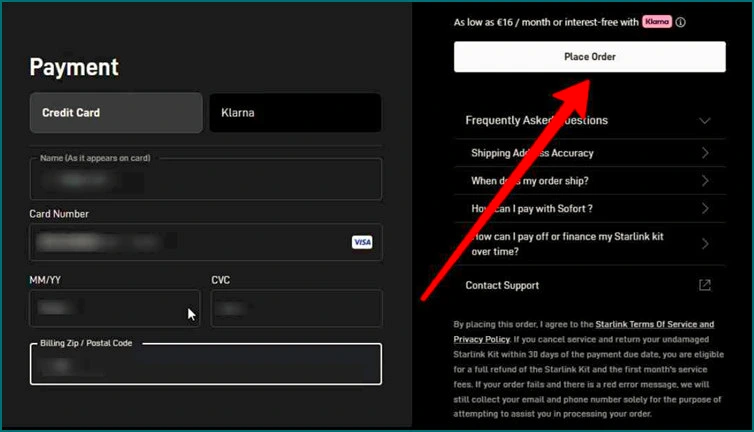754x432 pixels.
Task: Expand How can I pay with Sofort question
Action: point(590,209)
